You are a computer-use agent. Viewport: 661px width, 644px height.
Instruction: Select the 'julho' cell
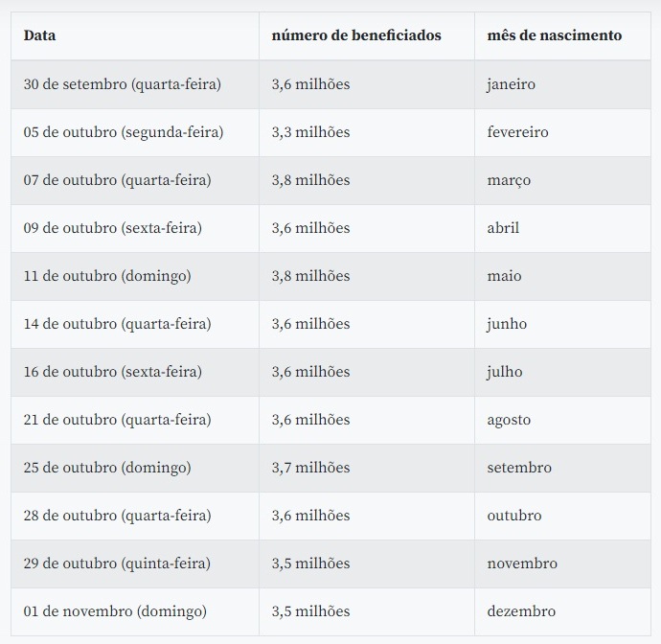point(562,372)
